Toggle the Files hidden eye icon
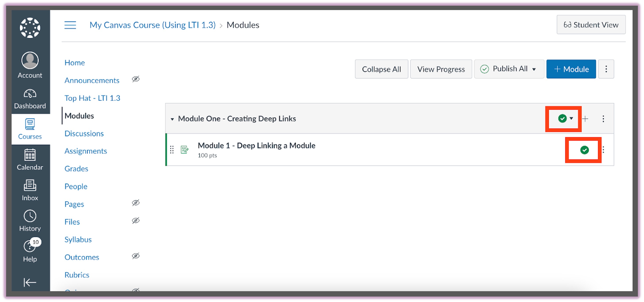Viewport: 644px width, 302px height. point(136,221)
